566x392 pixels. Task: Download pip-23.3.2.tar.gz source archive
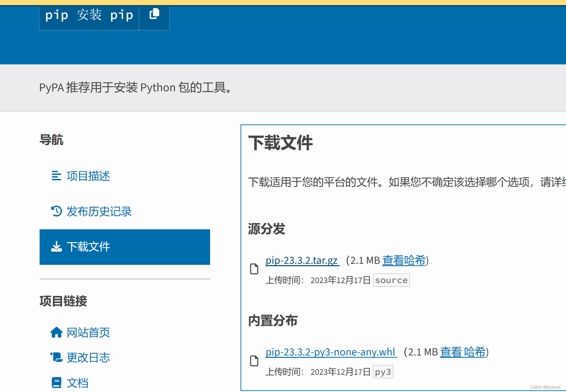(x=302, y=260)
